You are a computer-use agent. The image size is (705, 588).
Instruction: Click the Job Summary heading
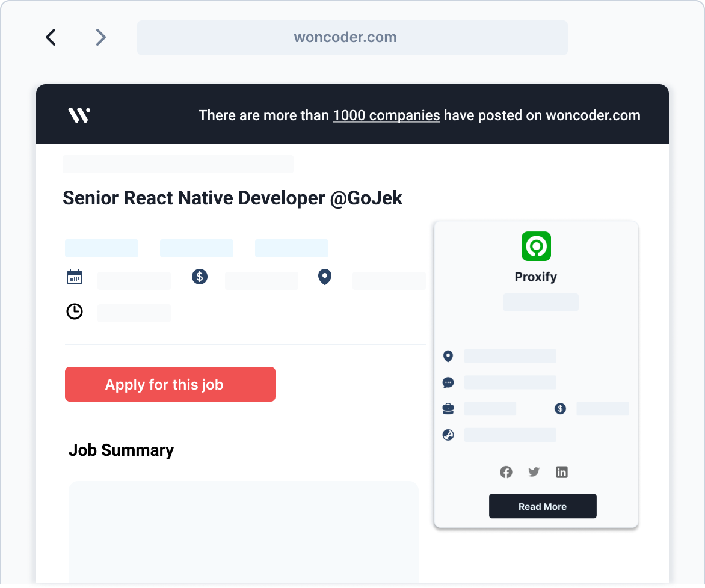122,450
